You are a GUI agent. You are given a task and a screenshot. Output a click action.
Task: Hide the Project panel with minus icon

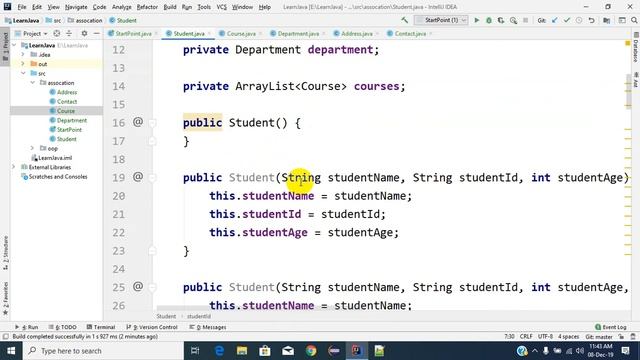pos(96,33)
